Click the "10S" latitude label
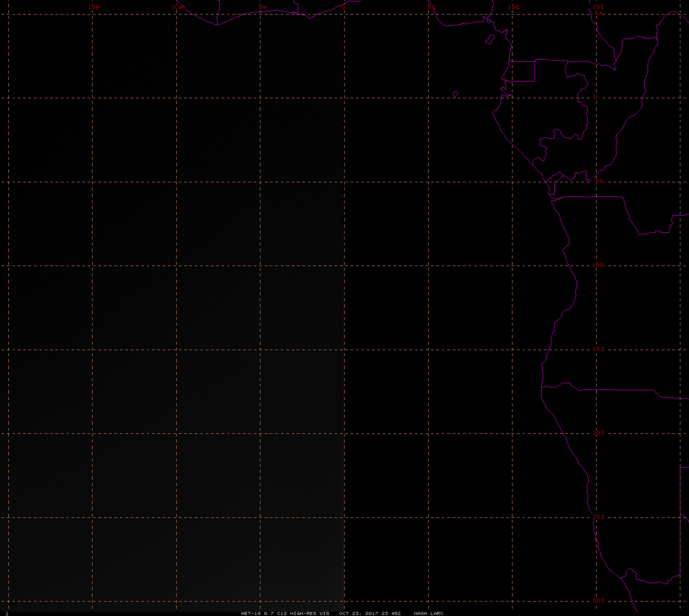This screenshot has height=616, width=689. point(598,265)
